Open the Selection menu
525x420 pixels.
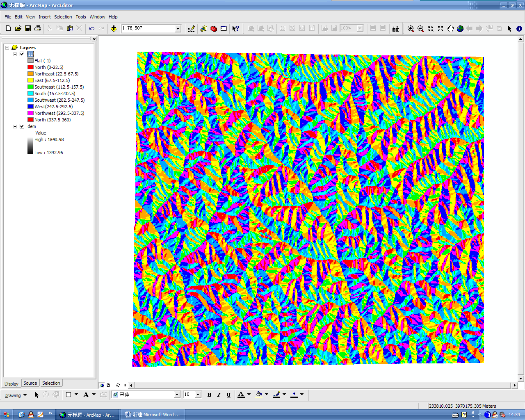point(63,17)
